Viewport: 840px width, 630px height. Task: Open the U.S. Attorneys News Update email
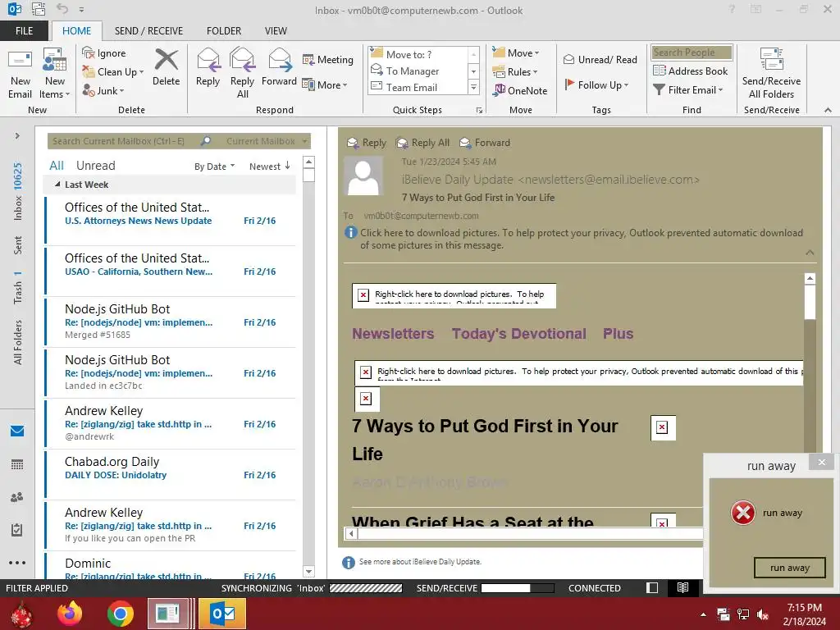point(171,220)
